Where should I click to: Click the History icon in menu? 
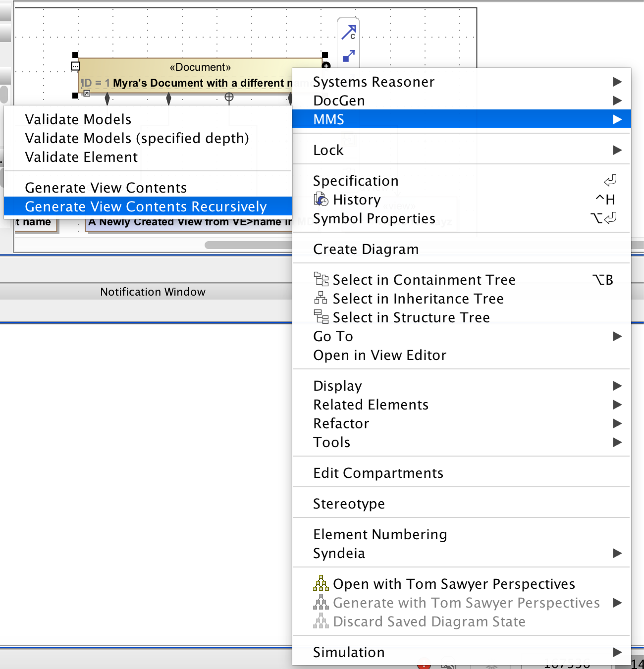coord(321,199)
